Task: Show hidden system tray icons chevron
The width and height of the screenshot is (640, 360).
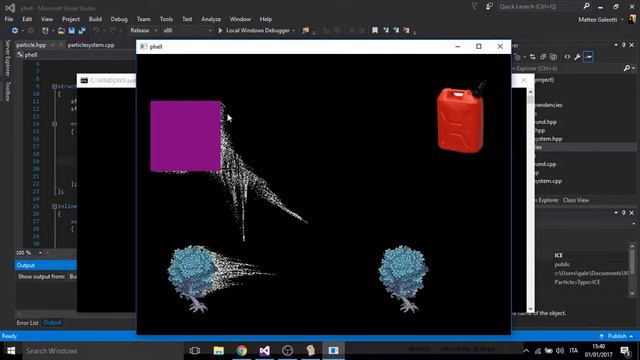Action: click(526, 351)
